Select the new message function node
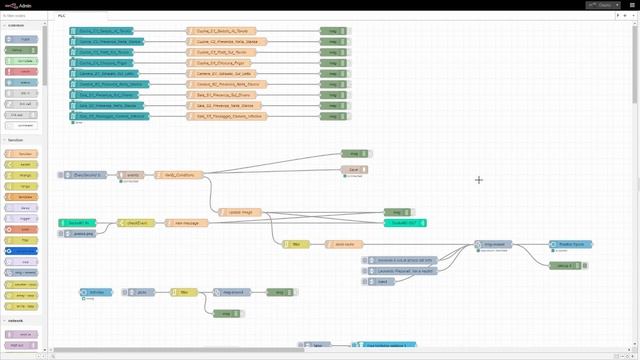Image resolution: width=640 pixels, height=360 pixels. coord(187,223)
